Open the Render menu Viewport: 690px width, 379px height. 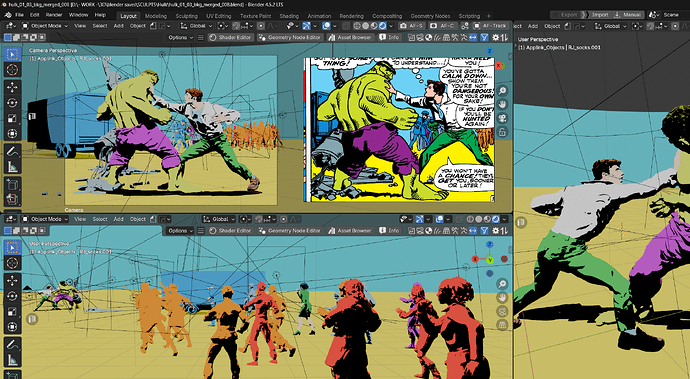coord(54,15)
